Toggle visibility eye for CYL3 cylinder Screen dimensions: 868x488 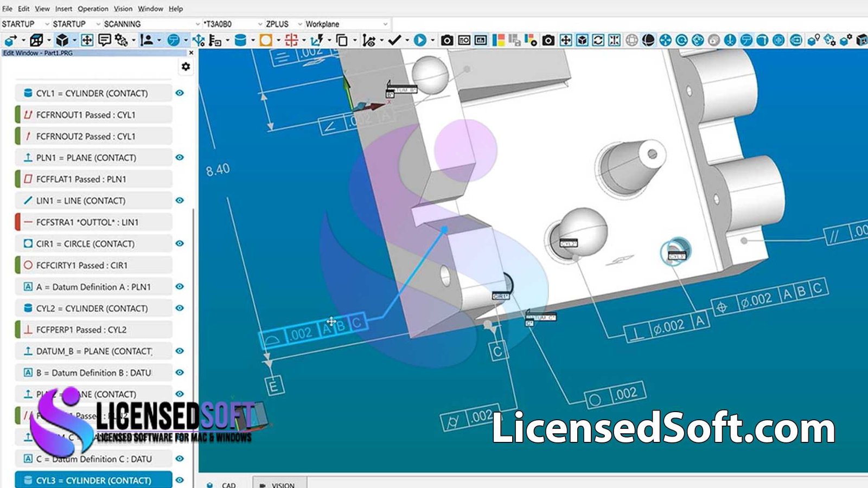pyautogui.click(x=180, y=480)
